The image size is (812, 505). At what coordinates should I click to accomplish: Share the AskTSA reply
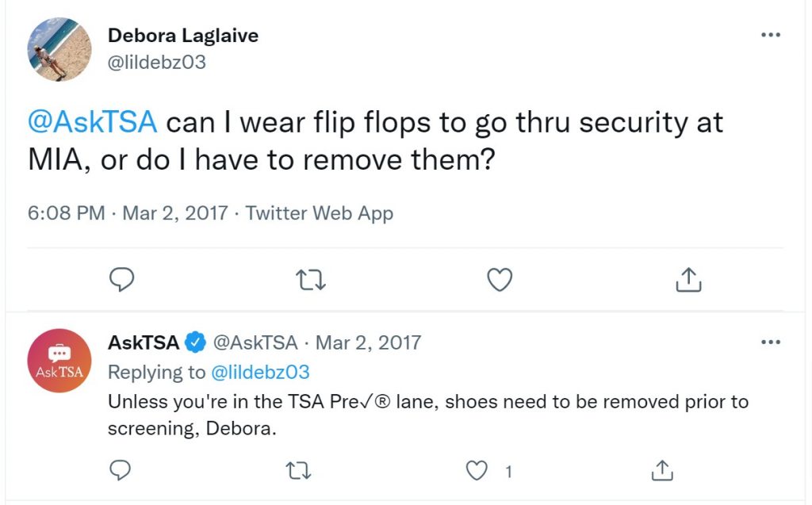click(662, 470)
